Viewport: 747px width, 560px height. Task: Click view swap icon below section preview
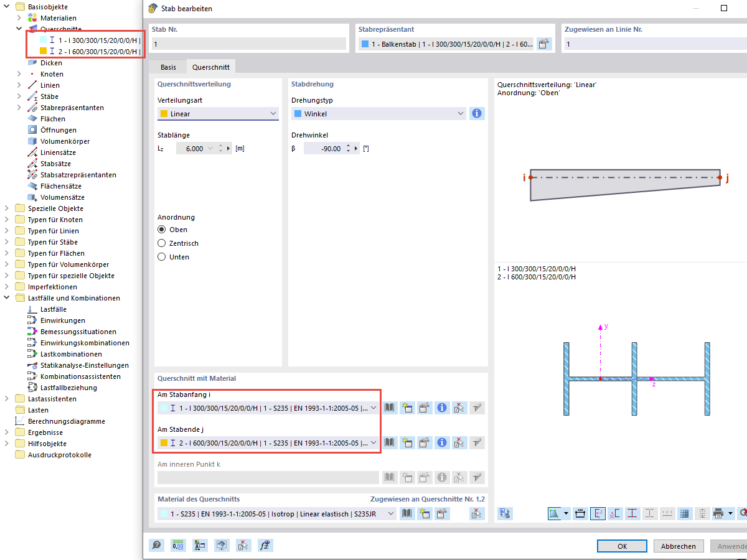pyautogui.click(x=505, y=513)
